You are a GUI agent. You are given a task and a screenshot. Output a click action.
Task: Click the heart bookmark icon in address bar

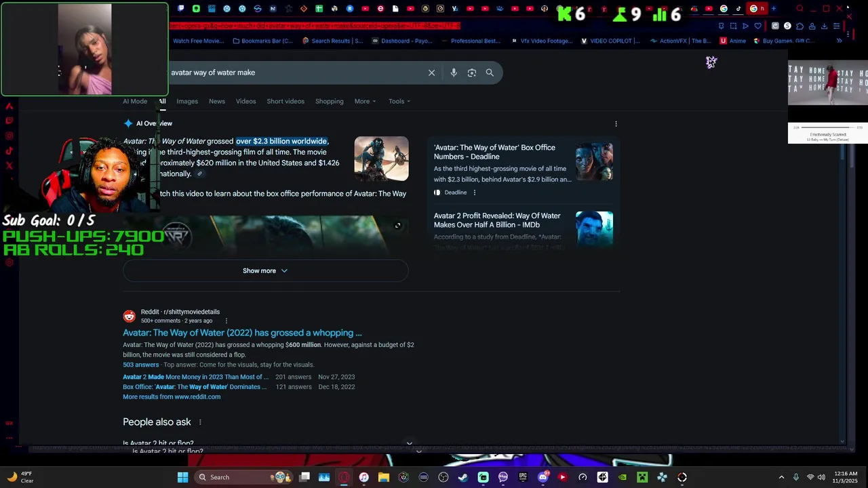[757, 26]
